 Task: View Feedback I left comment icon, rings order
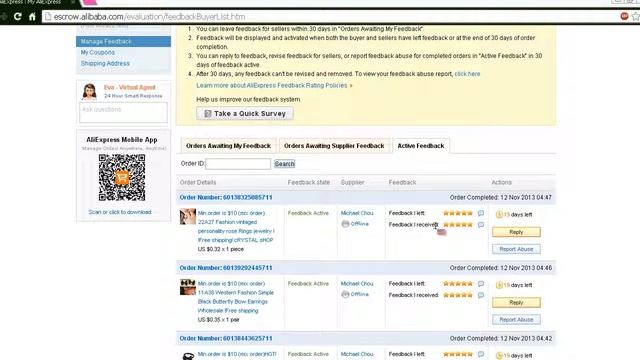(481, 213)
